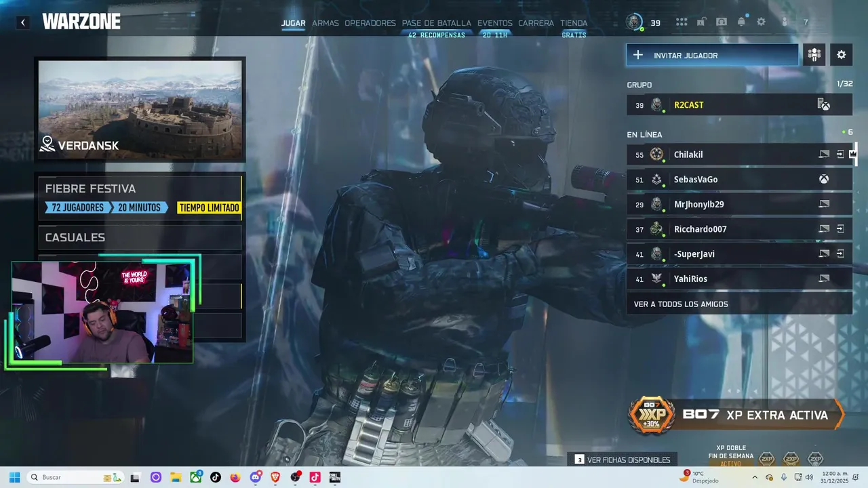The height and width of the screenshot is (488, 868).
Task: Open the Xbox app in the taskbar
Action: pyautogui.click(x=195, y=477)
